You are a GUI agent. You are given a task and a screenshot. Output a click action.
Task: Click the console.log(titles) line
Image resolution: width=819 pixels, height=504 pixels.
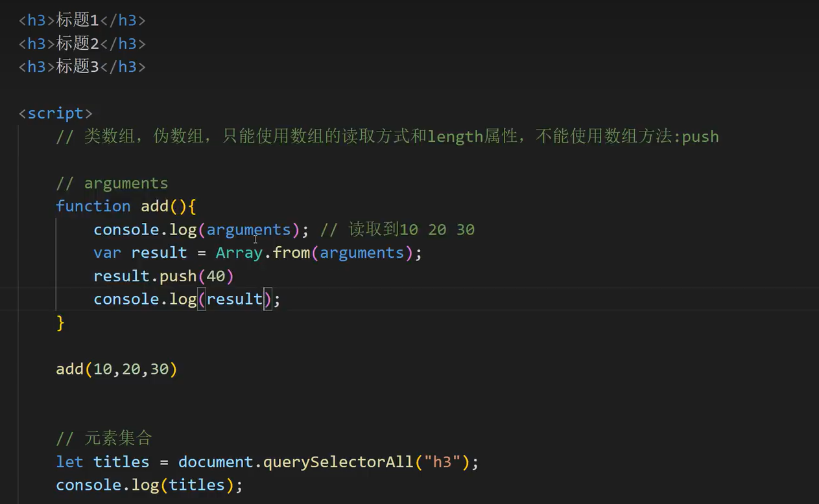click(x=150, y=485)
